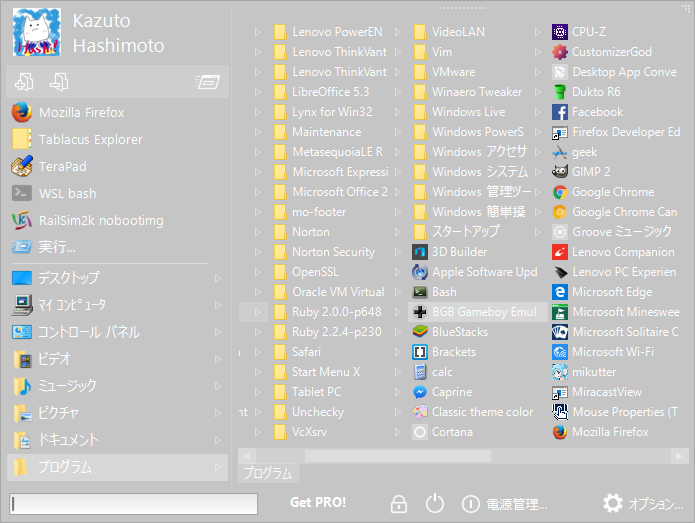
Task: Select the プログラム tab below the list
Action: 268,473
